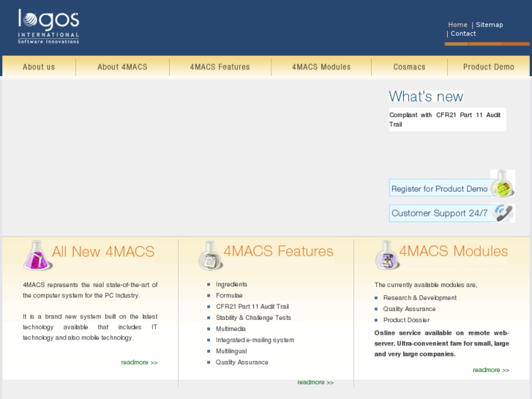Click readmore under 4MACS Modules
Screen dimensions: 532x399
click(491, 370)
